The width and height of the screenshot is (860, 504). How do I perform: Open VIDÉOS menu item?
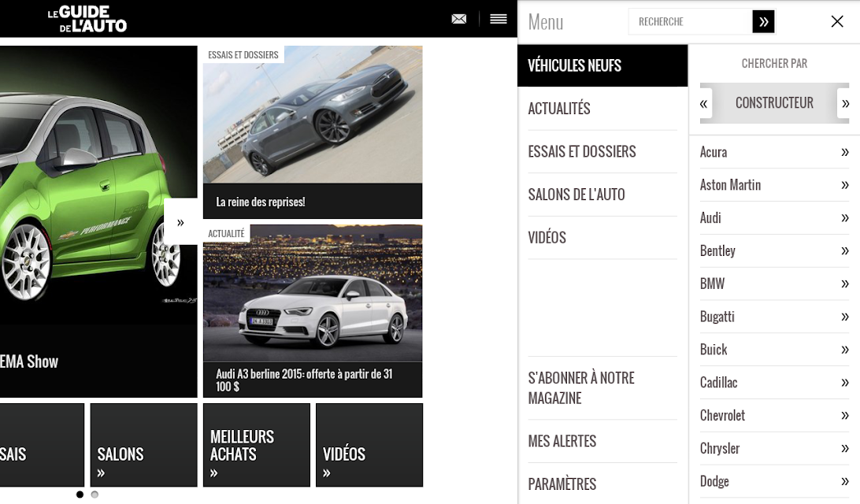[x=602, y=238]
